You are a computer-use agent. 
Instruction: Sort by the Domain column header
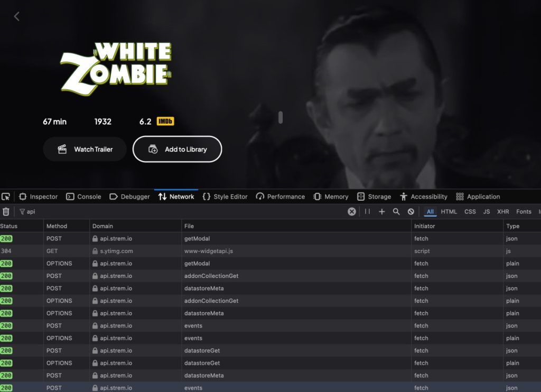[x=136, y=226]
